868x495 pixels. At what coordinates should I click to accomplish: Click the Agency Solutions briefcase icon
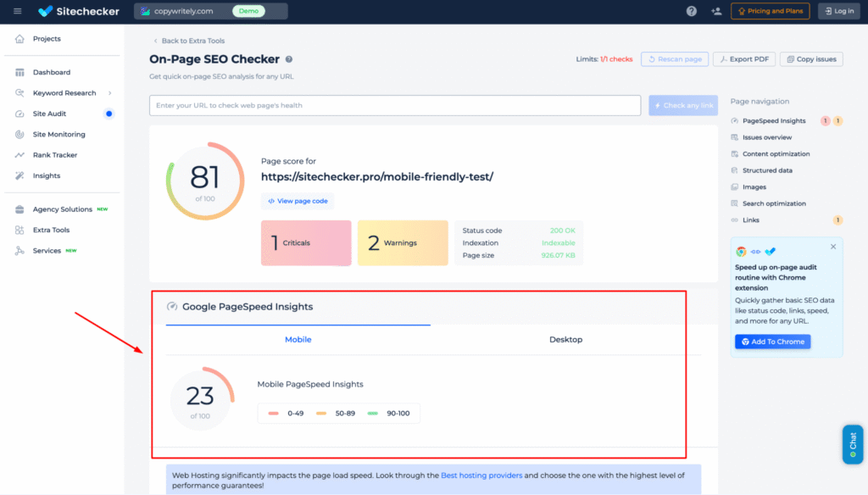(20, 209)
